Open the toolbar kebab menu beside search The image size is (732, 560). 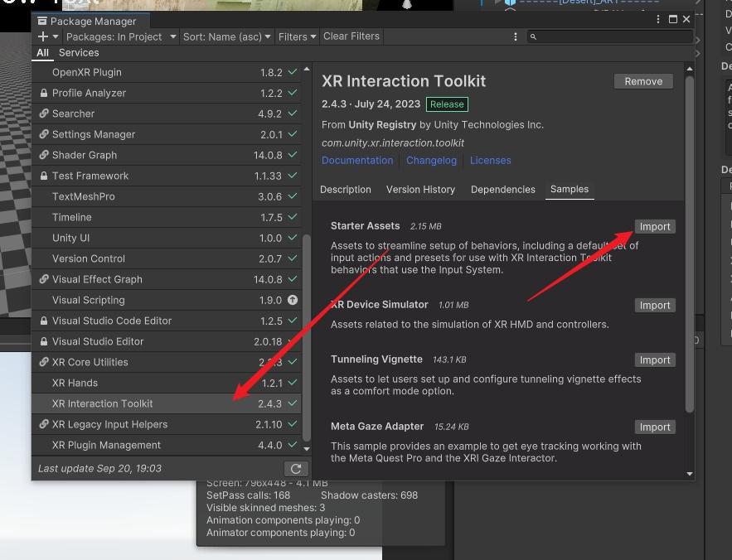click(516, 36)
